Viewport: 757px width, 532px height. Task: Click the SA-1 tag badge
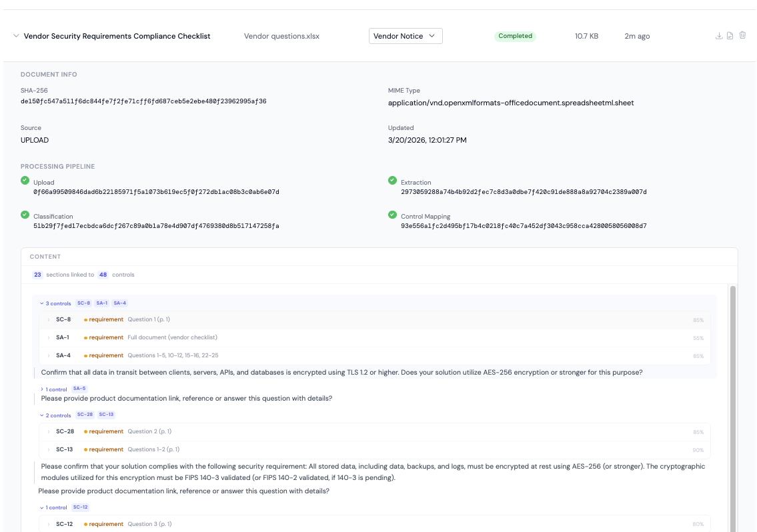[102, 303]
